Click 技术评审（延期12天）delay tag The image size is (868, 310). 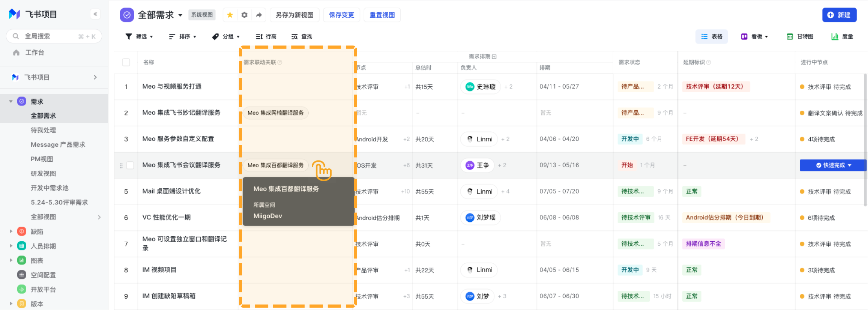tap(716, 87)
